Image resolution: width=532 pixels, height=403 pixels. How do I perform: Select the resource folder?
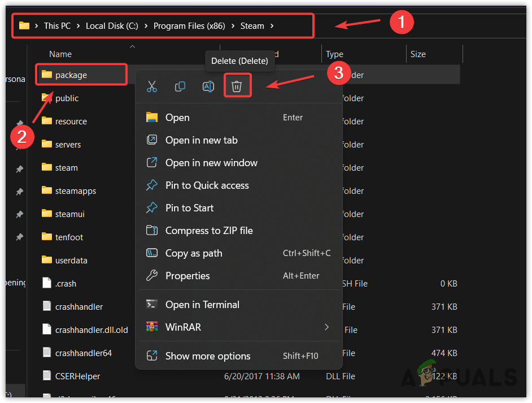71,121
